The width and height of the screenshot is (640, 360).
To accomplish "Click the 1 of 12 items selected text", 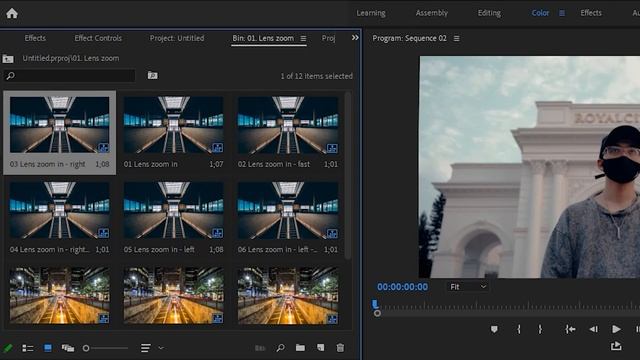I will pyautogui.click(x=316, y=76).
